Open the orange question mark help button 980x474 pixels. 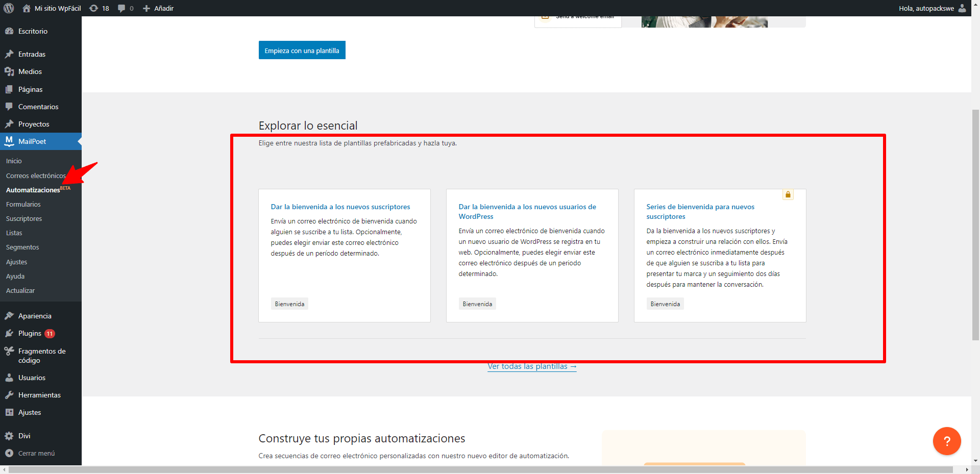947,441
